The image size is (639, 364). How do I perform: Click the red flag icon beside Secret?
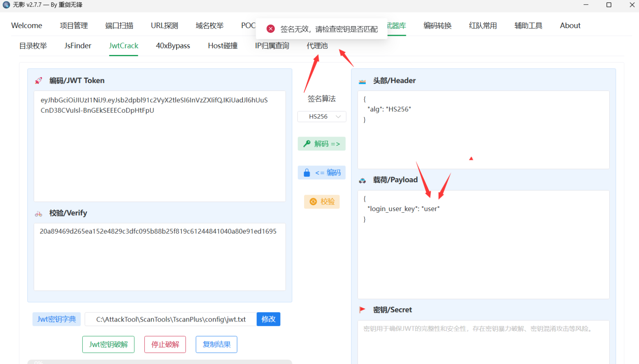362,310
